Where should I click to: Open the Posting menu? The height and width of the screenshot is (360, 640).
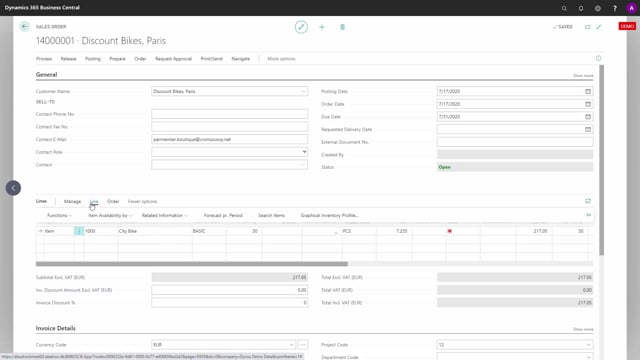[93, 59]
